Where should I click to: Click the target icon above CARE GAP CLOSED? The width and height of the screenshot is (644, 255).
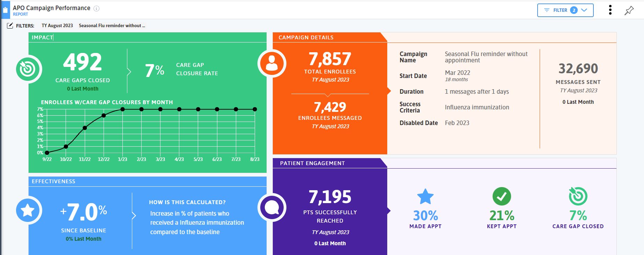tap(578, 196)
